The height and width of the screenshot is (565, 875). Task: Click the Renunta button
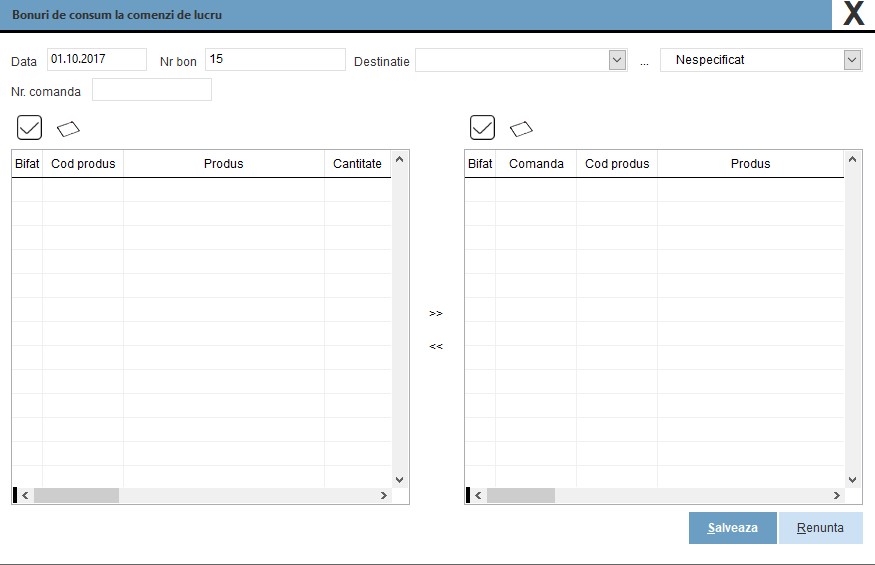pos(820,528)
